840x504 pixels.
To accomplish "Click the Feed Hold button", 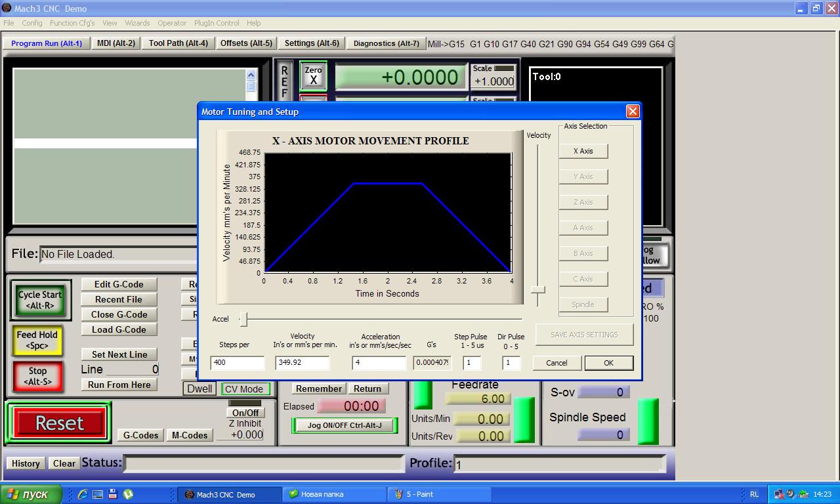I will click(37, 340).
